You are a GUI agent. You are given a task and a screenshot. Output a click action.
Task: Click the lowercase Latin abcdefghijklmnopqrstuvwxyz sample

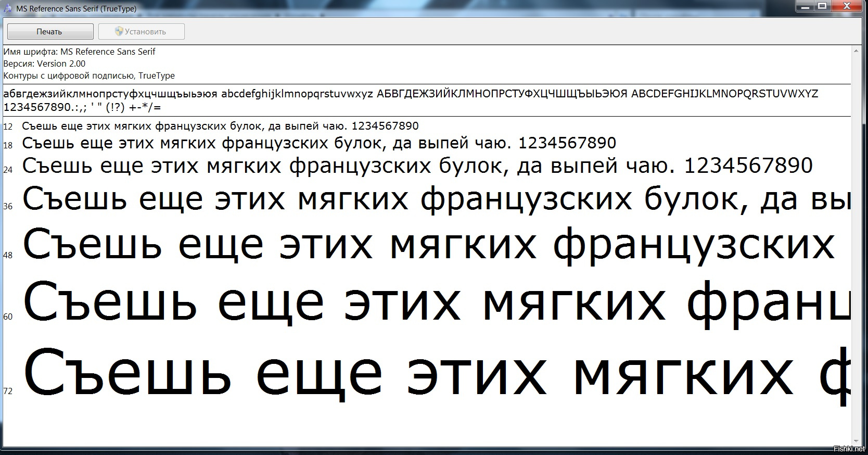(x=297, y=94)
